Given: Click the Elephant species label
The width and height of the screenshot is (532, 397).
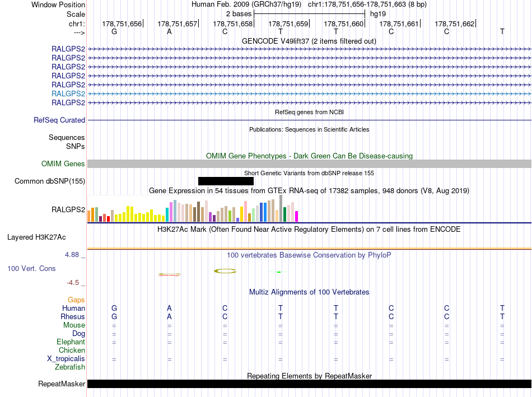Looking at the screenshot, I should pyautogui.click(x=71, y=342).
